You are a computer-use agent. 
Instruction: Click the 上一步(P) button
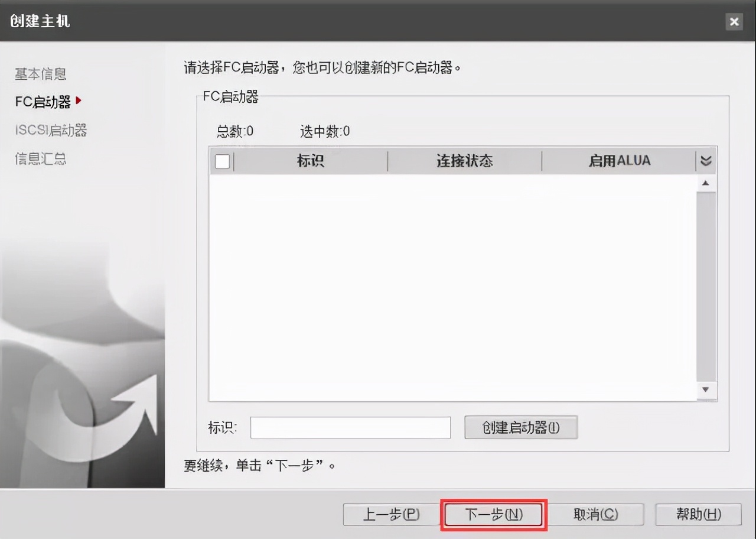click(390, 514)
